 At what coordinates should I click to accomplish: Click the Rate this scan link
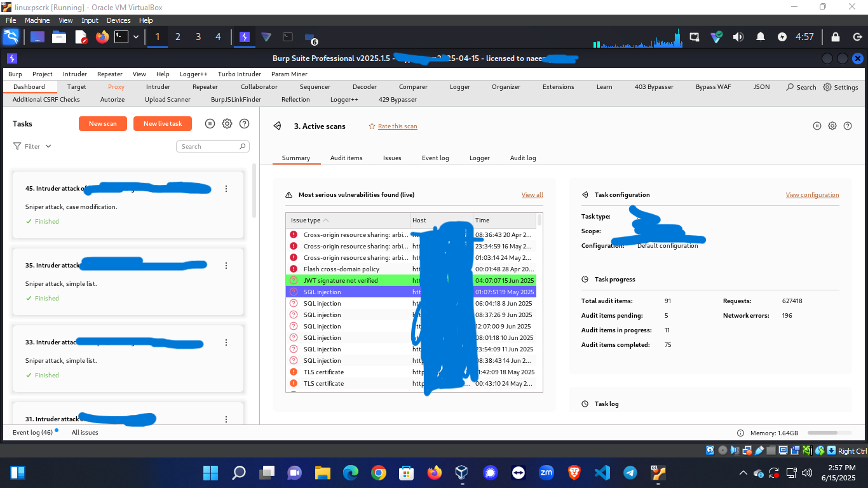tap(398, 126)
